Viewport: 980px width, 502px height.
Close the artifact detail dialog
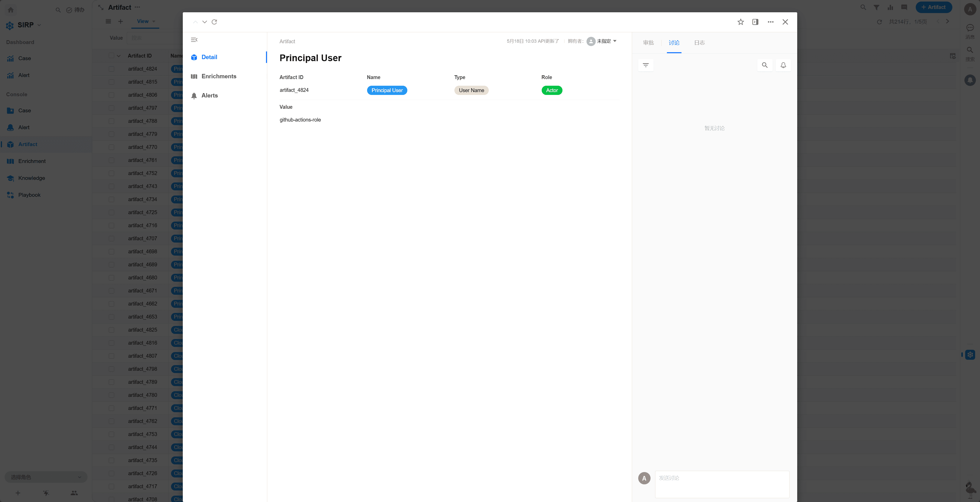coord(785,22)
